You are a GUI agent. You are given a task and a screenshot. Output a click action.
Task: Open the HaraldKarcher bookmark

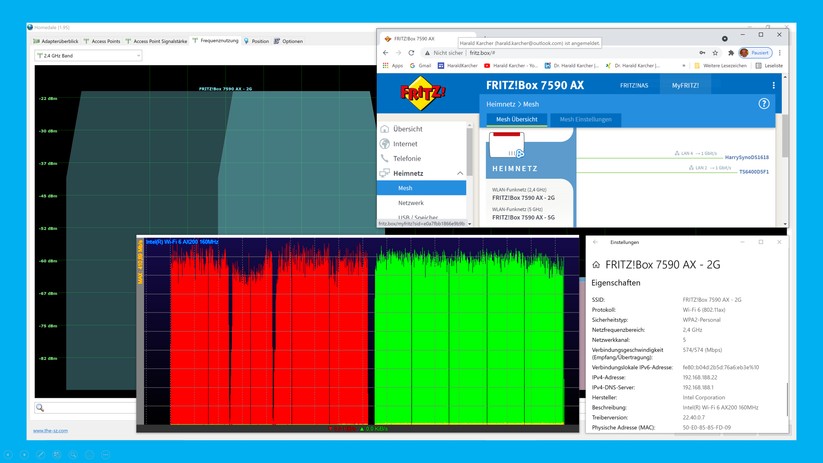tap(458, 66)
